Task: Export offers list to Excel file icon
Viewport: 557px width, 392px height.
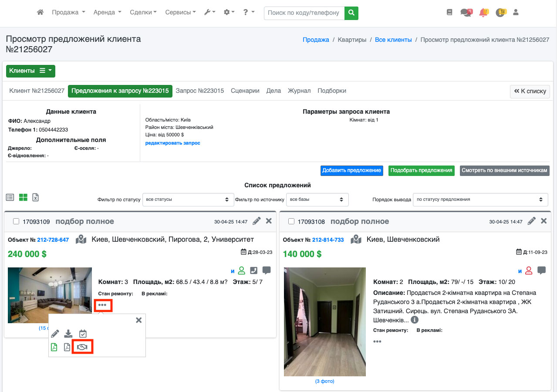Action: pos(36,197)
